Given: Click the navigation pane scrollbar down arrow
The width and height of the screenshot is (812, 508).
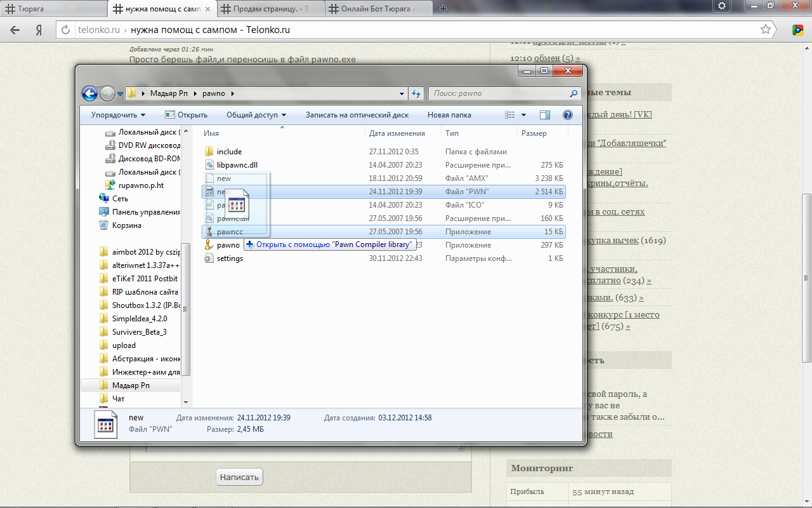Looking at the screenshot, I should (186, 402).
